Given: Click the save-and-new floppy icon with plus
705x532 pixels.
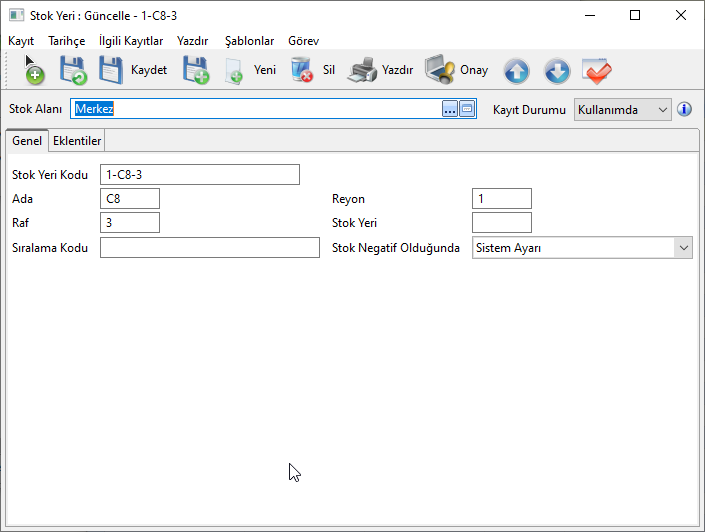Looking at the screenshot, I should (195, 70).
